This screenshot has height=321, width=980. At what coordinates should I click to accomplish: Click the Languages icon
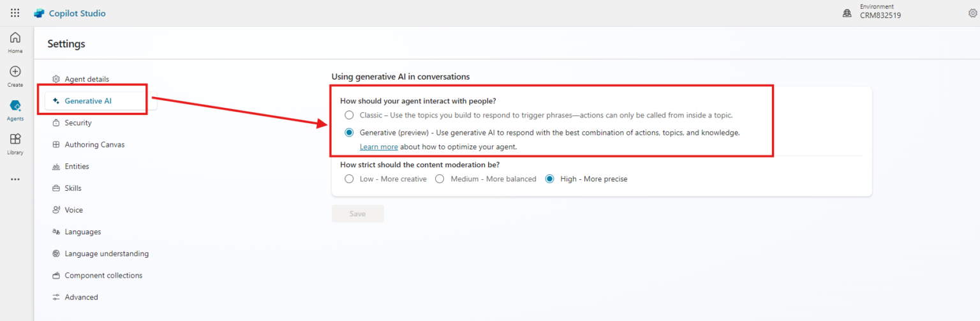coord(56,232)
